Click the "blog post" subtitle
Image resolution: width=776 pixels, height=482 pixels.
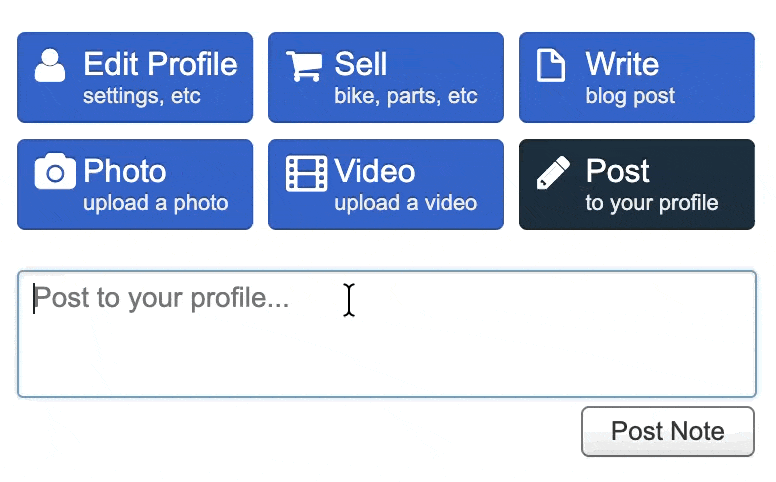click(x=630, y=97)
